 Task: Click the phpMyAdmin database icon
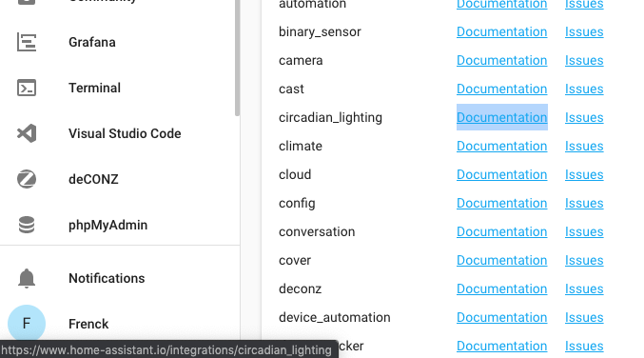[x=27, y=225]
